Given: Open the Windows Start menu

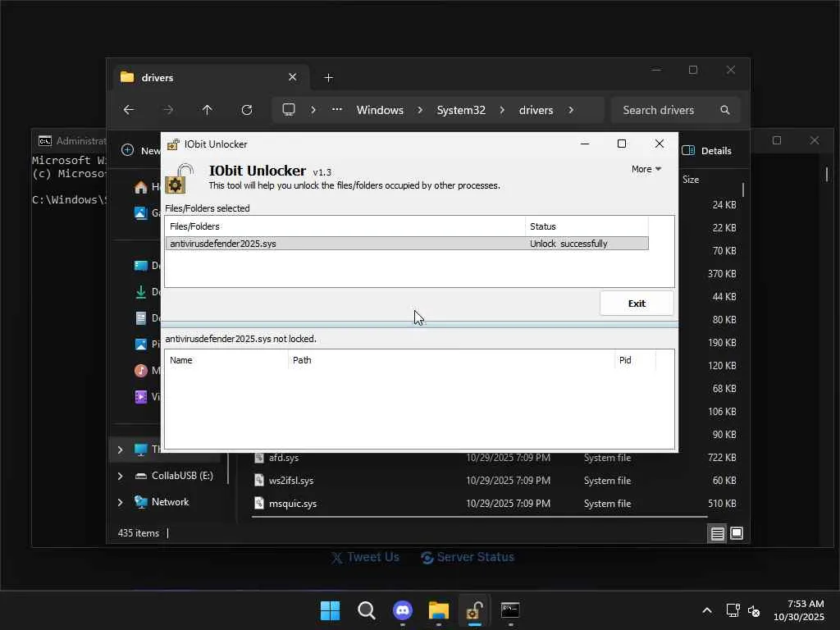Looking at the screenshot, I should [330, 610].
